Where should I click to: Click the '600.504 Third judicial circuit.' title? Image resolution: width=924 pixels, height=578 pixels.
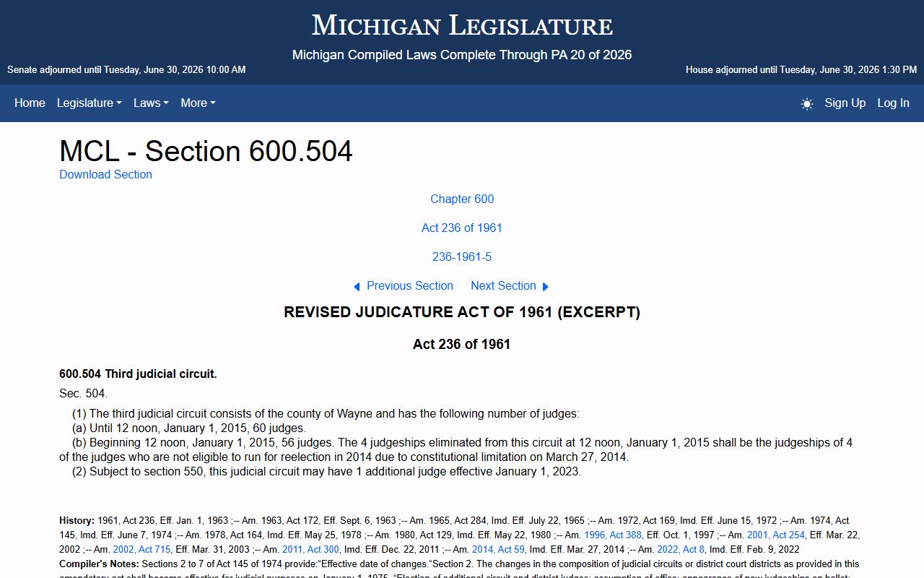tap(138, 374)
